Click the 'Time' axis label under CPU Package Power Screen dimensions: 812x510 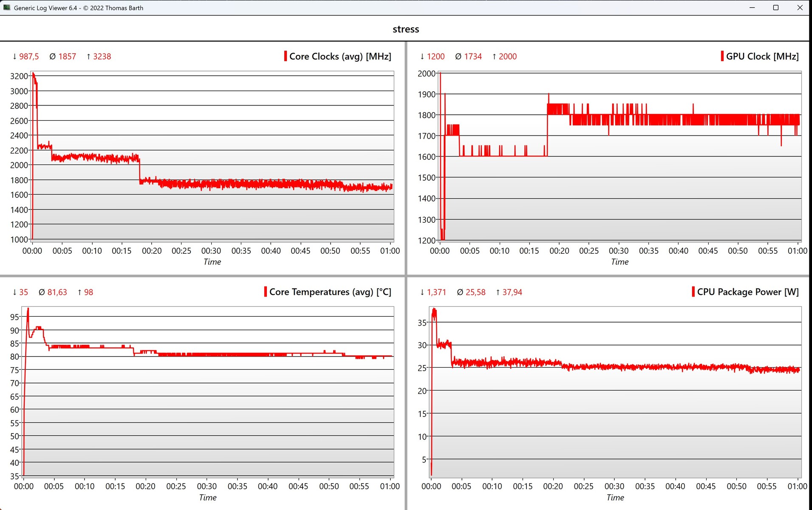point(615,497)
